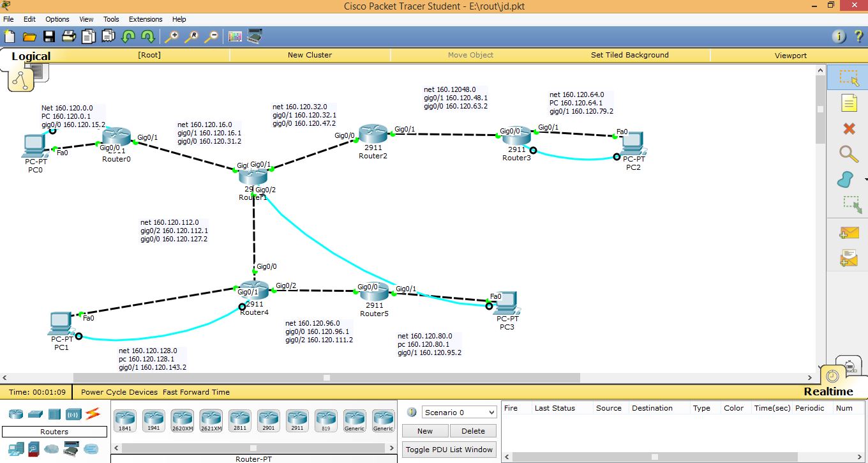Delete the current scenario button
The width and height of the screenshot is (868, 463).
tap(473, 431)
